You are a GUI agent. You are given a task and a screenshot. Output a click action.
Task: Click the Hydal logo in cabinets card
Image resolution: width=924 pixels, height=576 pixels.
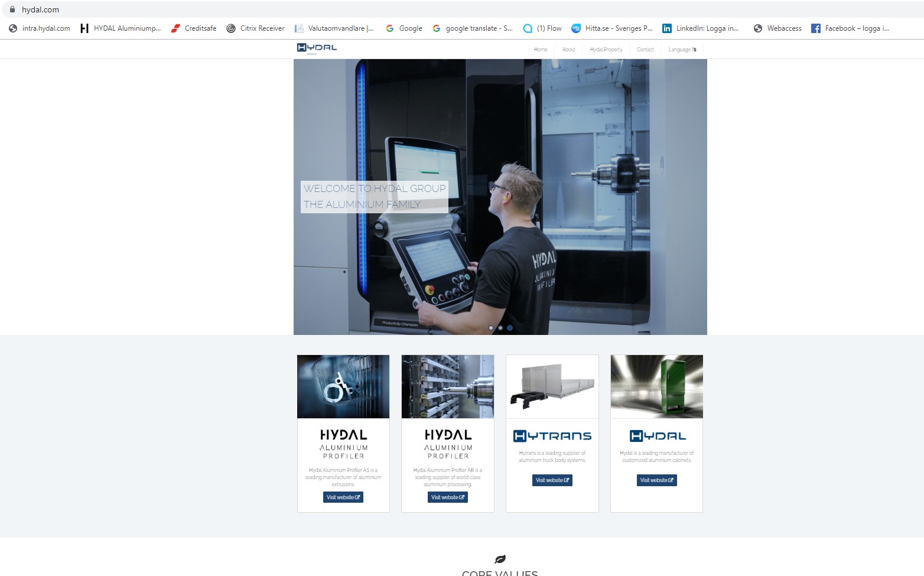click(x=658, y=436)
